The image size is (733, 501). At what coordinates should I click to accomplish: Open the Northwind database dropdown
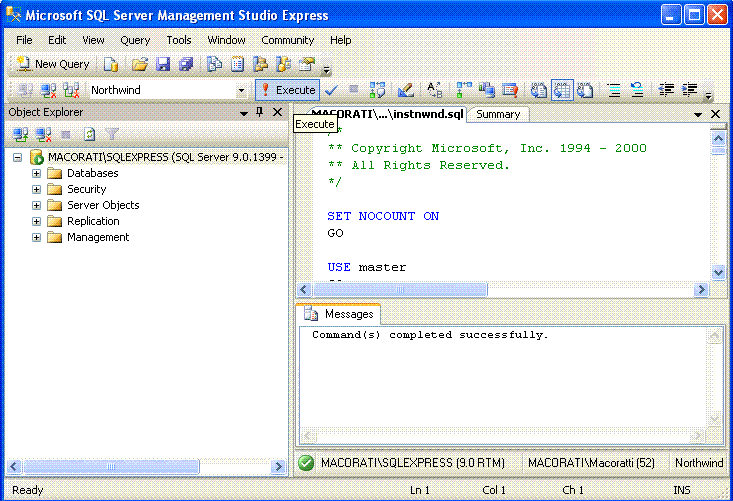(241, 90)
